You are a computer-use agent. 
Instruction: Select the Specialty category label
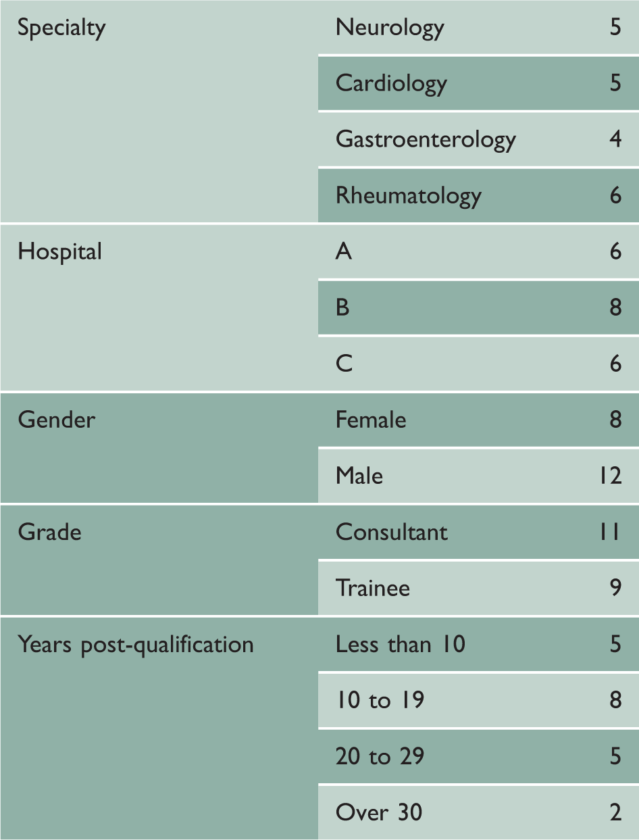61,28
